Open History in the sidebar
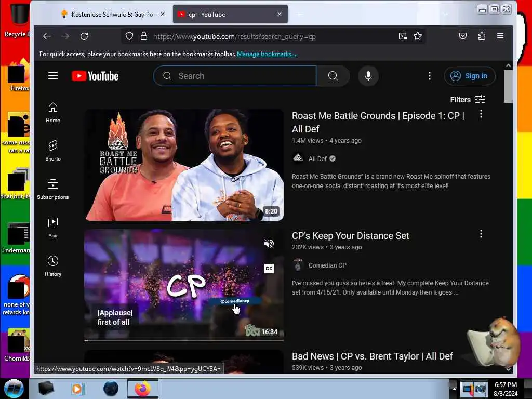 (x=53, y=267)
